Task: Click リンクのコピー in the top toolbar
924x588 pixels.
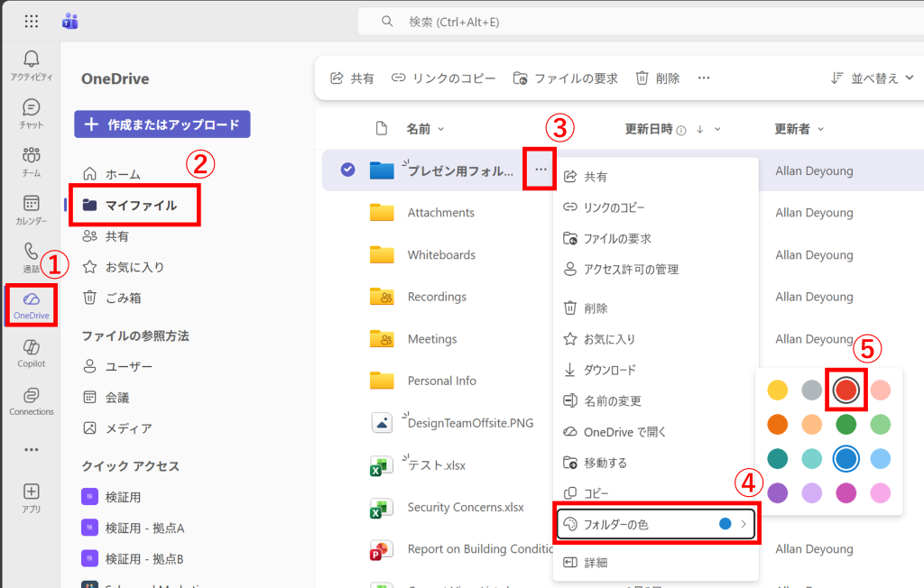Action: [444, 78]
